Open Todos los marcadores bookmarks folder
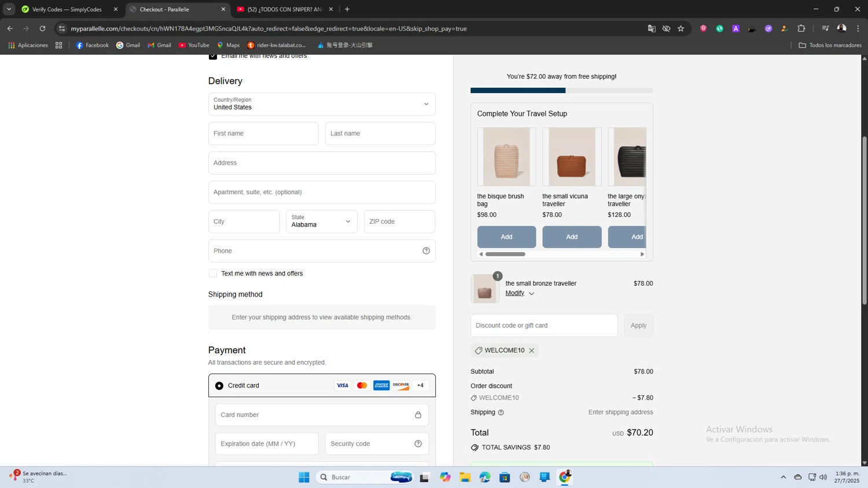The image size is (868, 488). (x=830, y=45)
